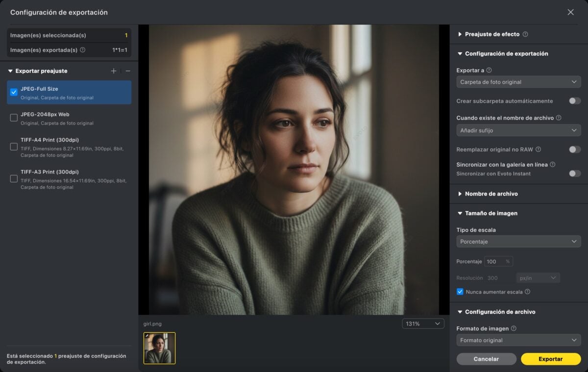Open the Exportar a folder dropdown
This screenshot has width=588, height=372.
pyautogui.click(x=518, y=82)
